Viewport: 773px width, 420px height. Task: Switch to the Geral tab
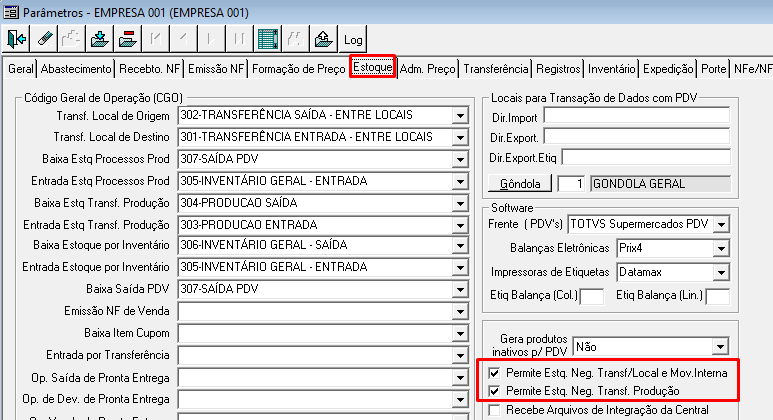[x=21, y=69]
